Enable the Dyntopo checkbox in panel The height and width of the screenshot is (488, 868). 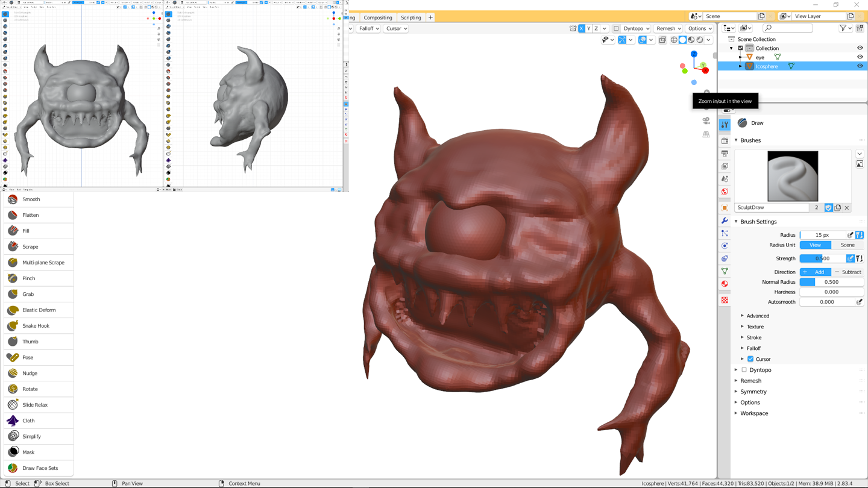click(744, 370)
